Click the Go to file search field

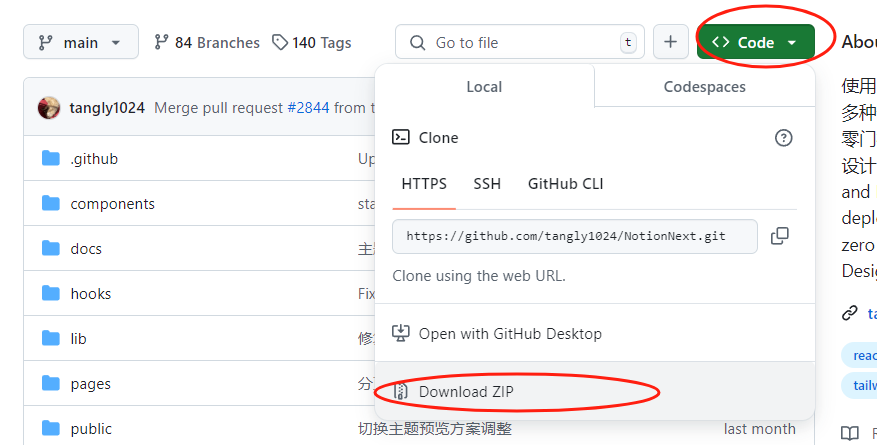coord(520,42)
